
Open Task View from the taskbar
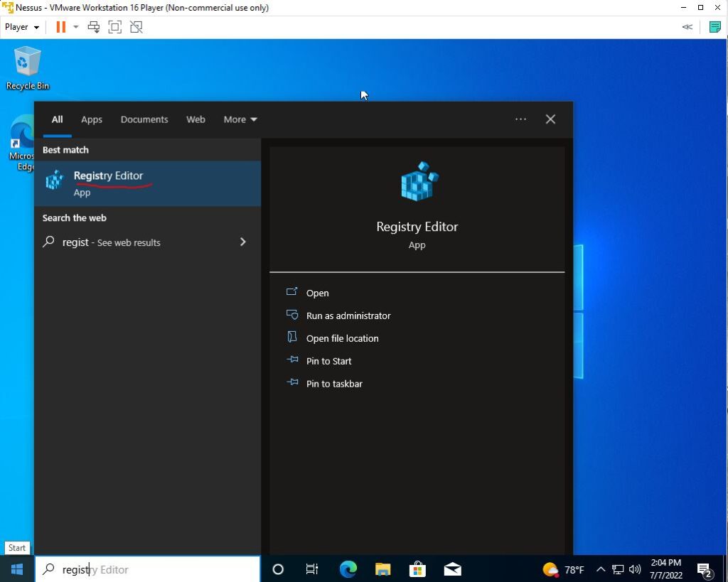pyautogui.click(x=312, y=569)
